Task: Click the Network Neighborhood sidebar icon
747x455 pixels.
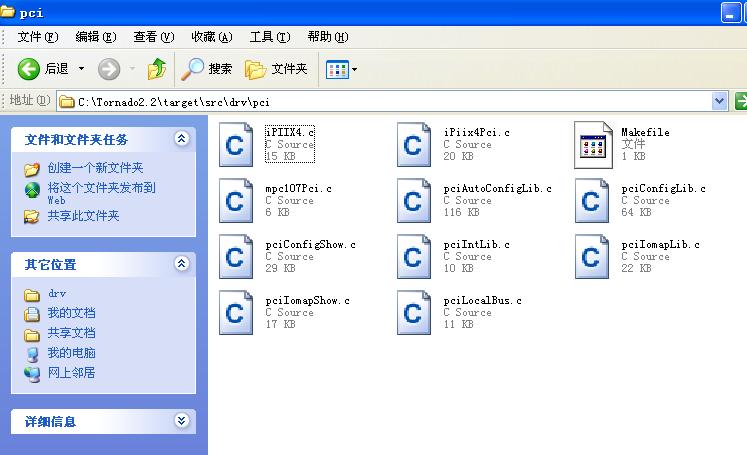Action: click(32, 374)
